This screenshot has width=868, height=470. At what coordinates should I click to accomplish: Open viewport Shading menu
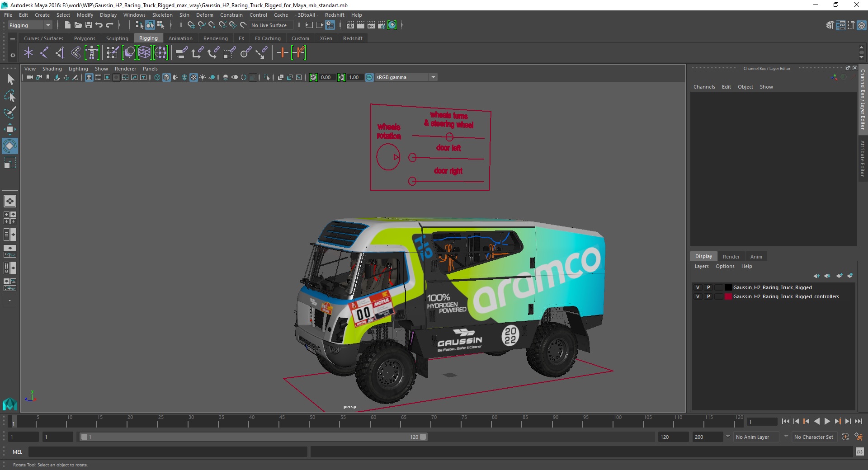[x=52, y=69]
